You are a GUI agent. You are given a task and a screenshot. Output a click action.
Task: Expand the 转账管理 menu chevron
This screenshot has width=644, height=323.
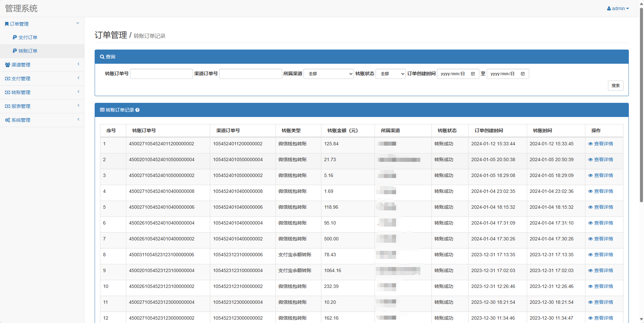[78, 92]
